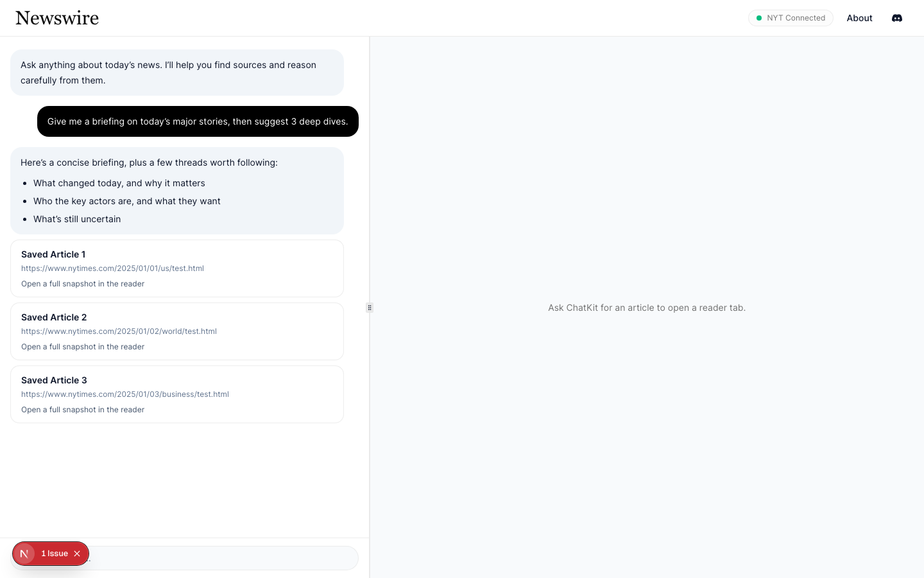Open the About page

pyautogui.click(x=859, y=18)
